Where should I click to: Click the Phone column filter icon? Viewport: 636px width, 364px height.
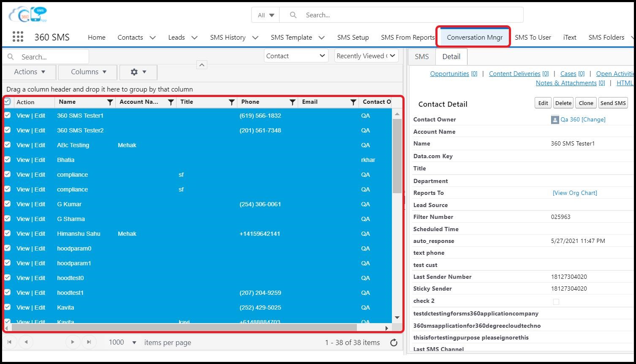[x=292, y=102]
